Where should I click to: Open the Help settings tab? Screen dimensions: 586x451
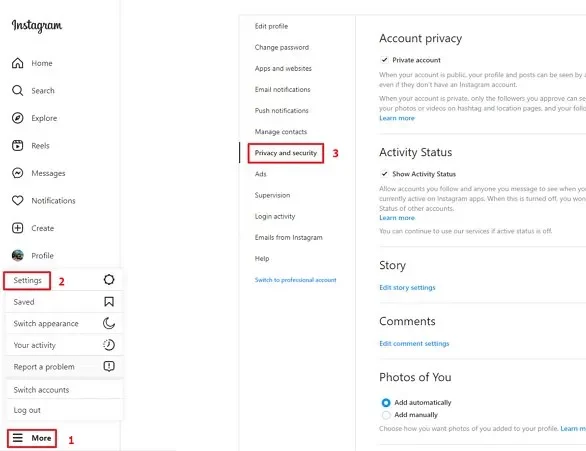(x=262, y=259)
